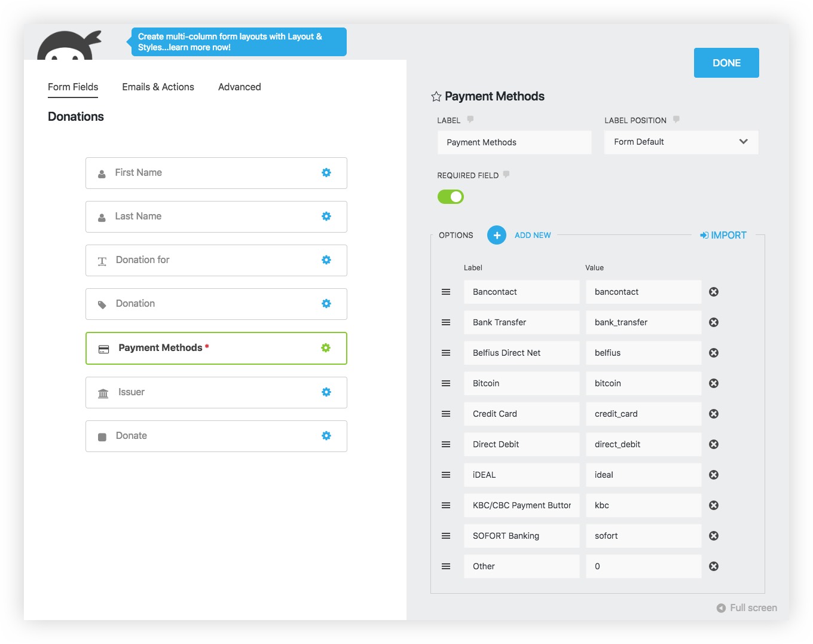Open settings gear for Donate field

326,435
